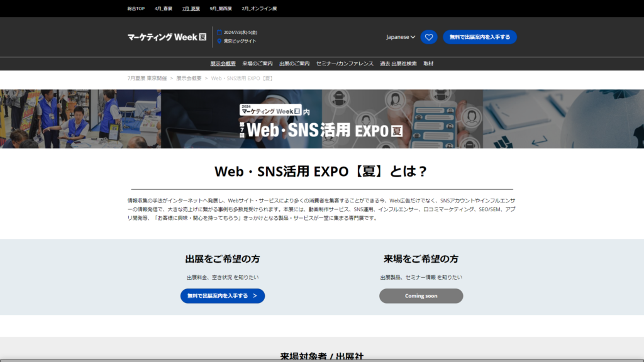Screen dimensions: 644x362
Task: Click the 展示会概要 breadcrumb link
Action: [x=189, y=79]
